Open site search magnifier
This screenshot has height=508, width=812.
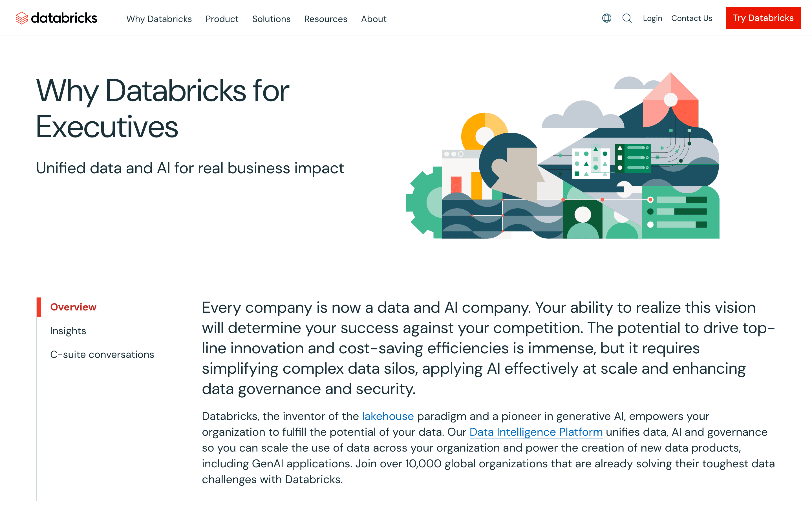point(627,18)
